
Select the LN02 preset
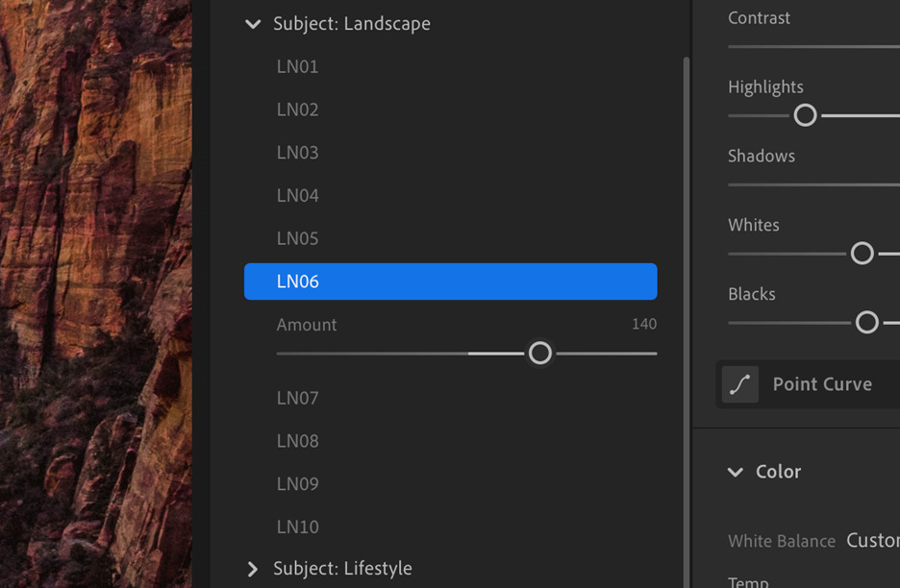point(297,109)
